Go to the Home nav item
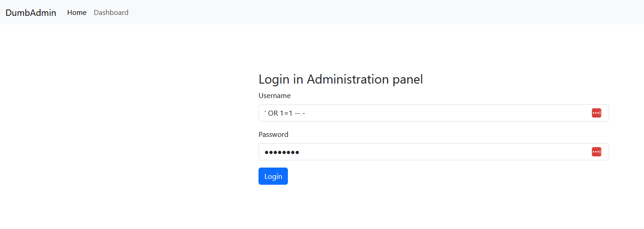Screen dimensions: 644x229 [77, 13]
